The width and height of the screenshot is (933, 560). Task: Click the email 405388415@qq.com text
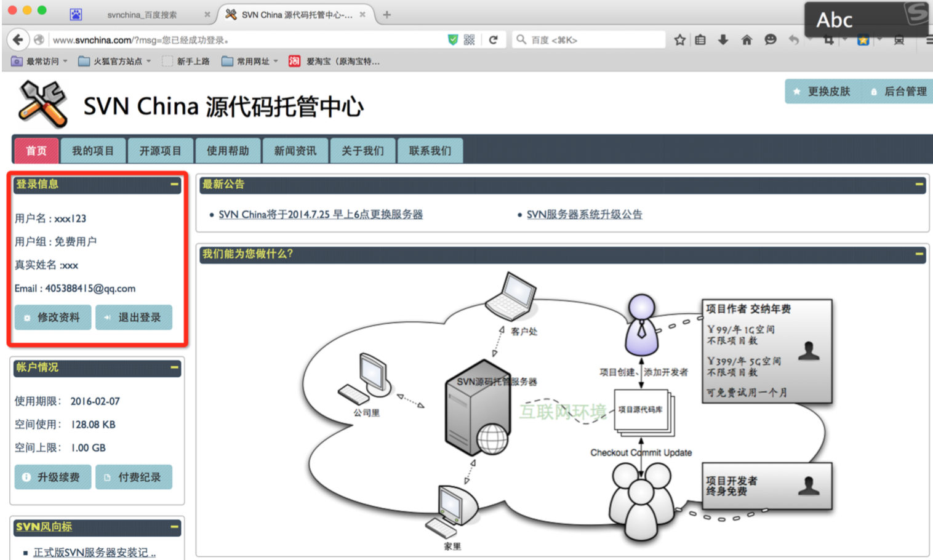pos(90,289)
